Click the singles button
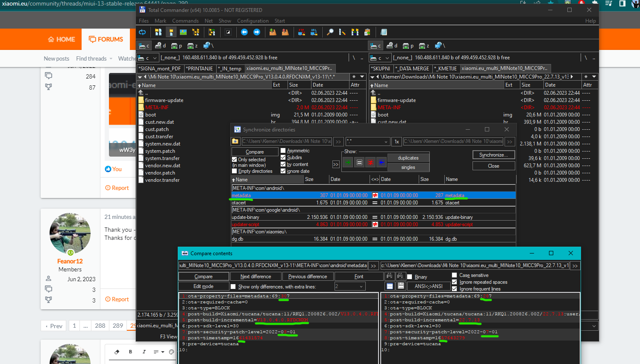This screenshot has height=364, width=640. (x=408, y=167)
